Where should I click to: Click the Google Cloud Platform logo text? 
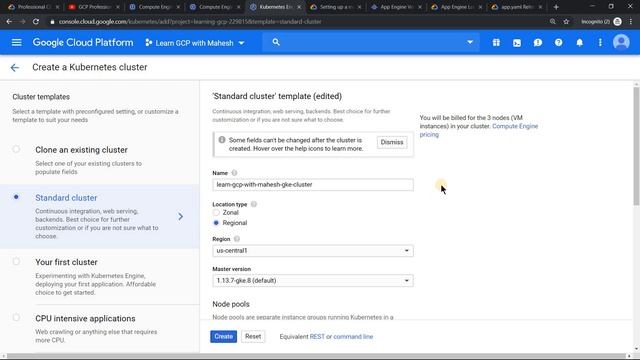coord(83,42)
